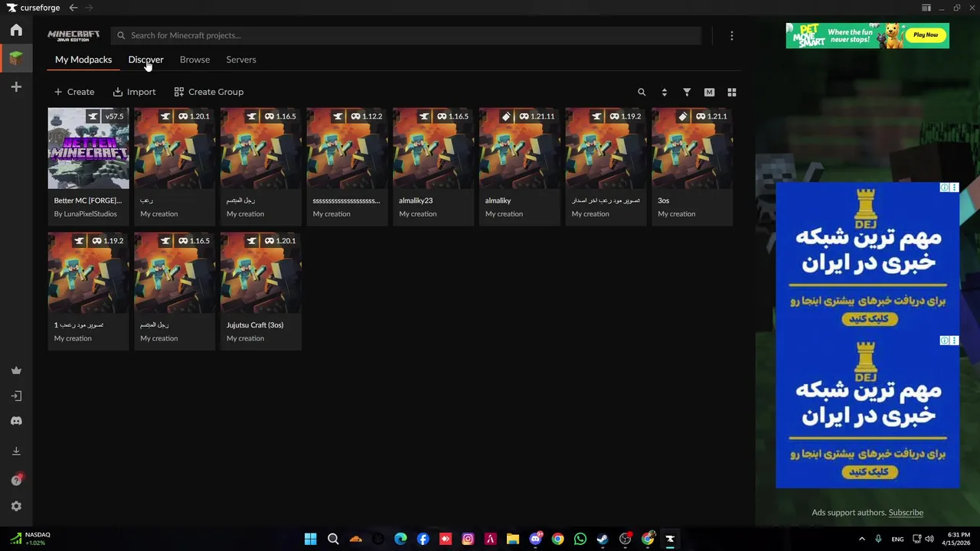Open the CurseForge taskbar icon

click(x=670, y=539)
